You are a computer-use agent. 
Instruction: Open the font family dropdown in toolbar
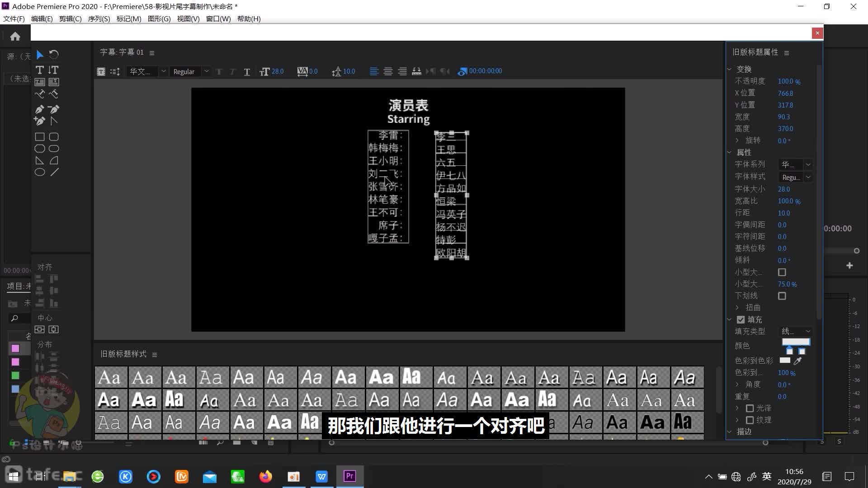click(147, 71)
